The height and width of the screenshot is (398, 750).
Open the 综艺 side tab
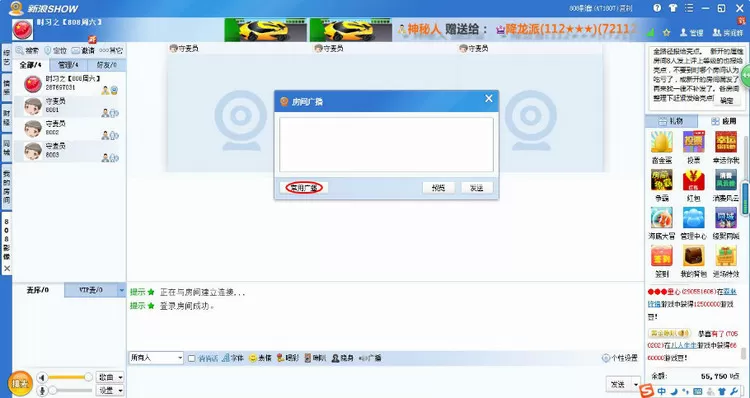[x=7, y=57]
